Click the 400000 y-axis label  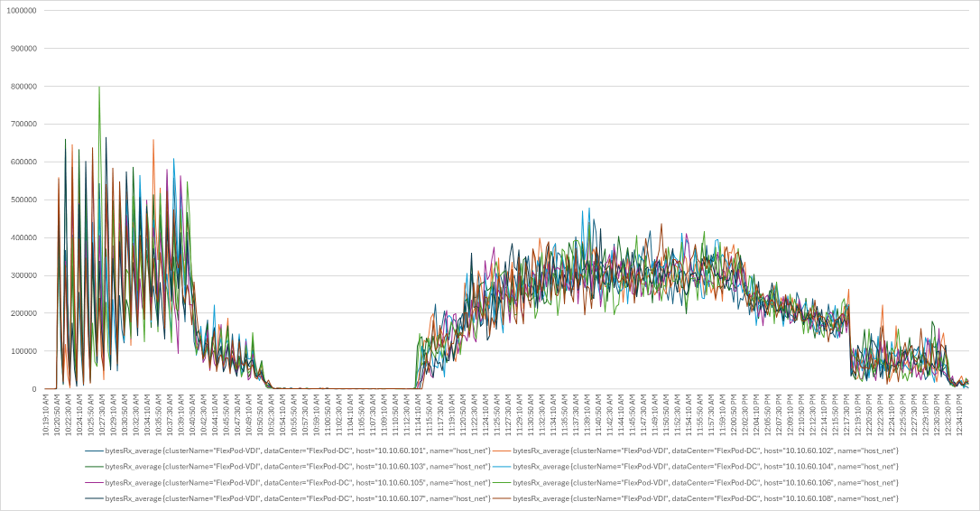(22, 237)
